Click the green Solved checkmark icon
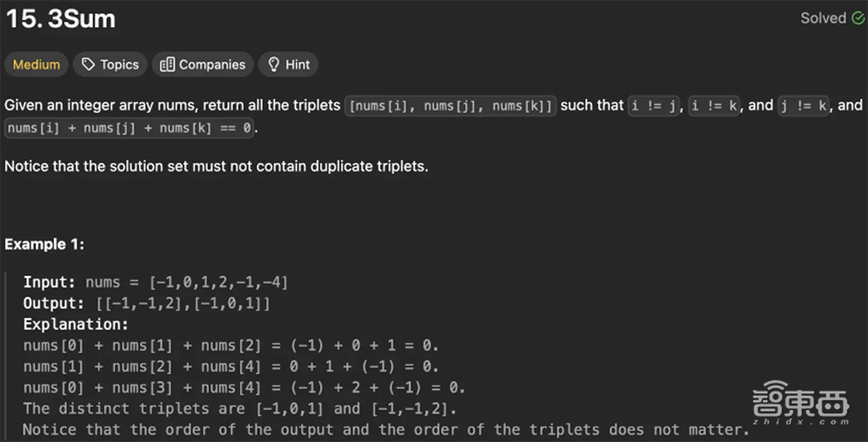868x442 pixels. (x=858, y=18)
